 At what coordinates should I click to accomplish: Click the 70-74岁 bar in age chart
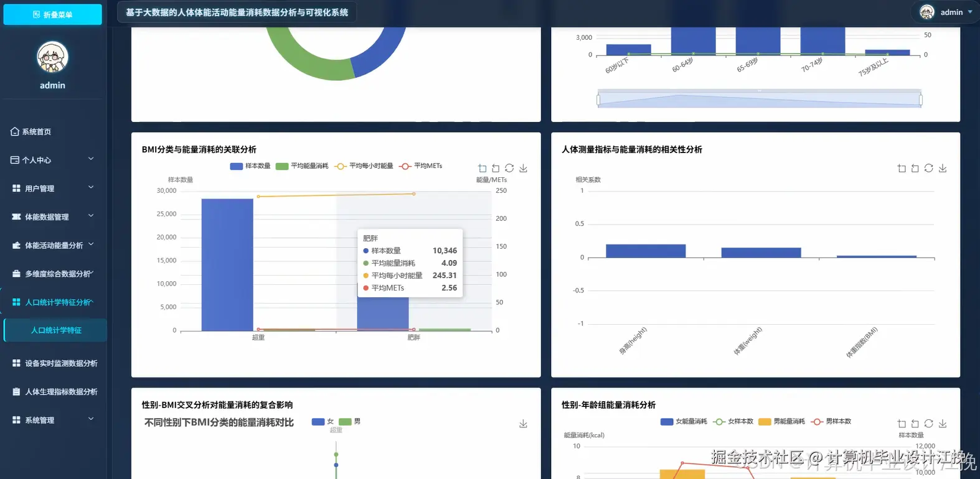click(x=822, y=41)
